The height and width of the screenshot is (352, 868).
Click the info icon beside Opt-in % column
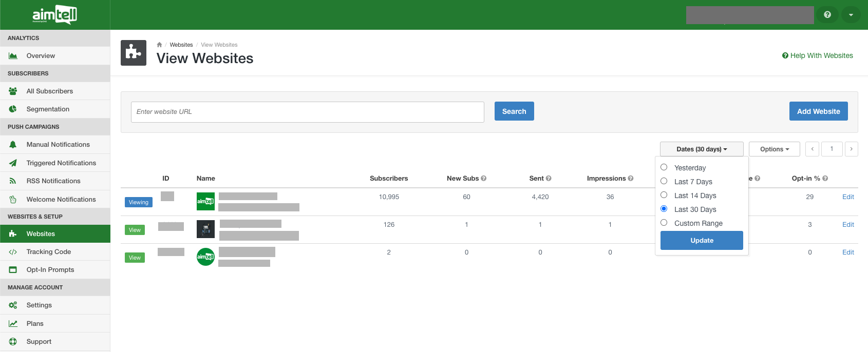click(x=825, y=179)
